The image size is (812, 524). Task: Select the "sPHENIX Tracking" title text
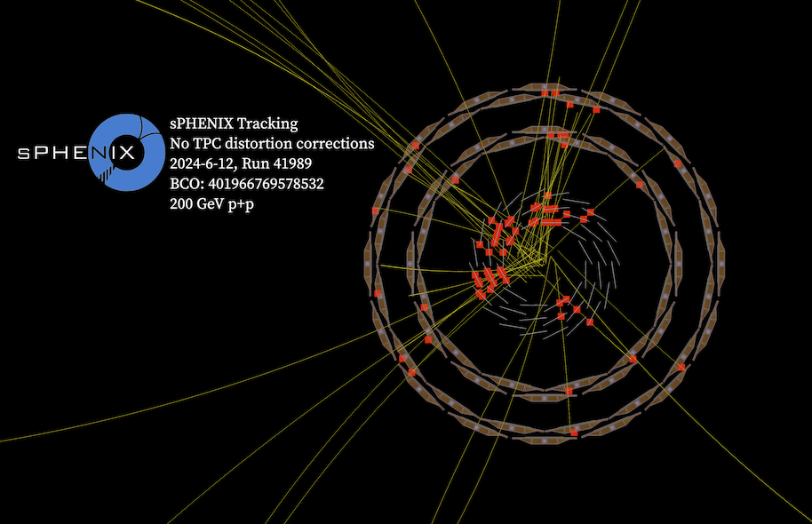(x=234, y=123)
